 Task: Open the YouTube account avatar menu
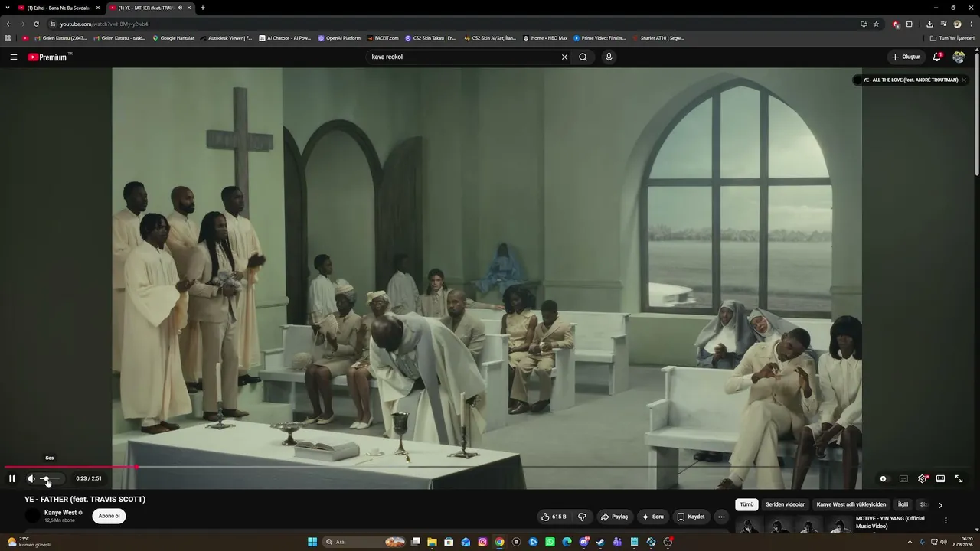pos(959,57)
